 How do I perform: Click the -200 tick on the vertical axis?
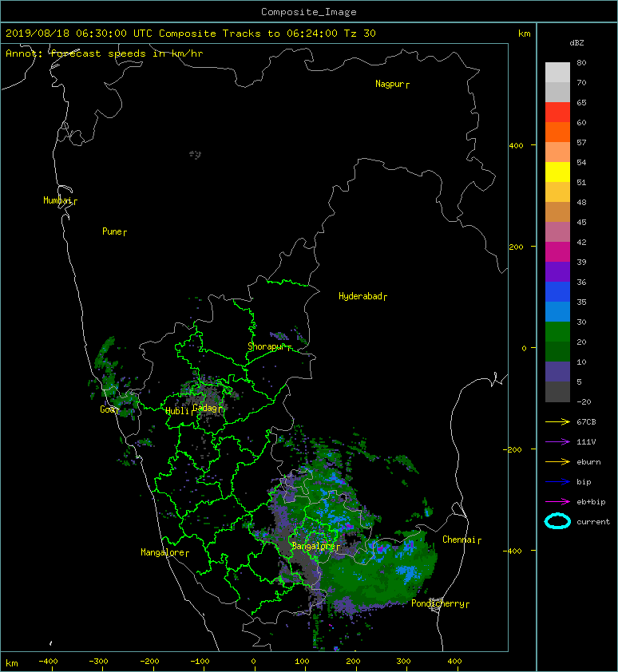[513, 449]
